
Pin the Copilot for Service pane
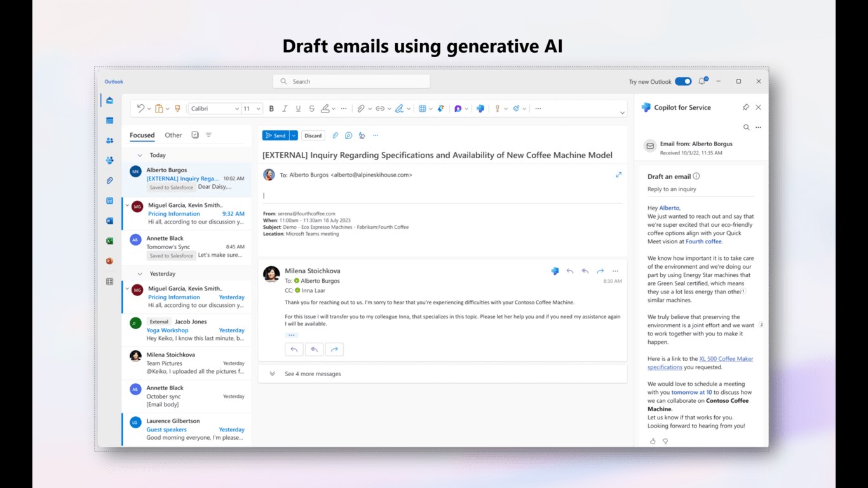click(745, 107)
